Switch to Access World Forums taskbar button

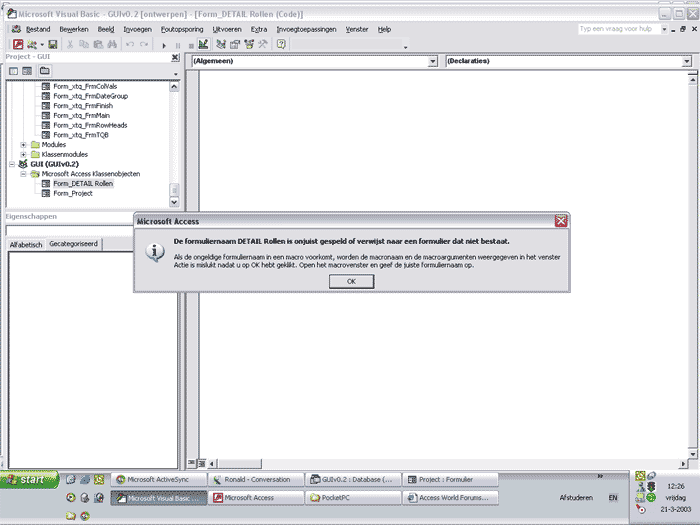[450, 498]
